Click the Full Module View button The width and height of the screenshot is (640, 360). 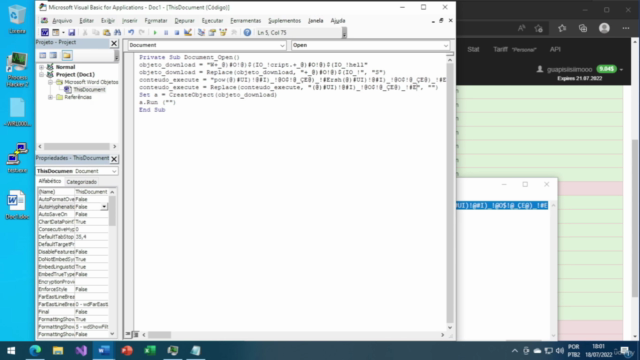point(136,334)
